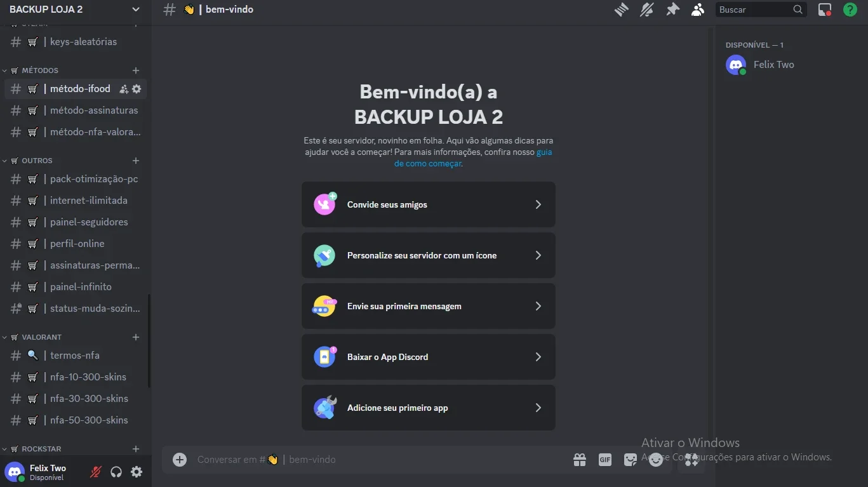Create invite for método-ifood channel
868x487 pixels.
(x=124, y=89)
